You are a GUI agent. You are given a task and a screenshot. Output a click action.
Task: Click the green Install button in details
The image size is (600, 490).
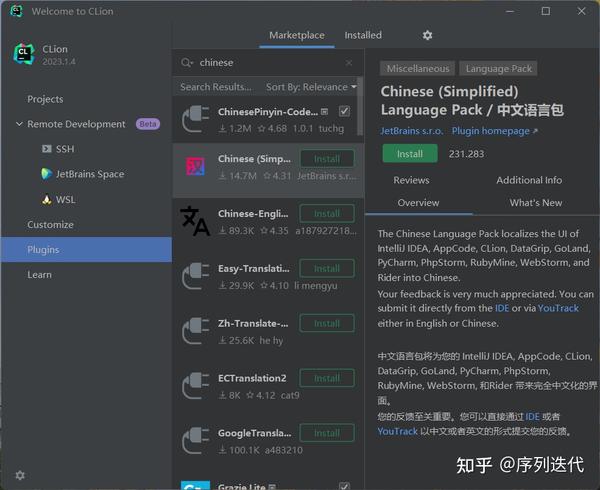[410, 154]
